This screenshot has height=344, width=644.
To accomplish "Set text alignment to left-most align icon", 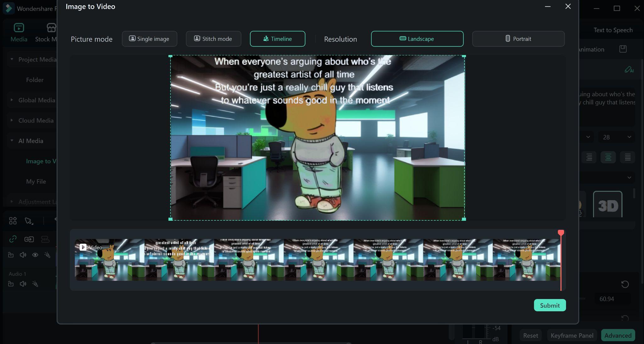I will (x=589, y=157).
